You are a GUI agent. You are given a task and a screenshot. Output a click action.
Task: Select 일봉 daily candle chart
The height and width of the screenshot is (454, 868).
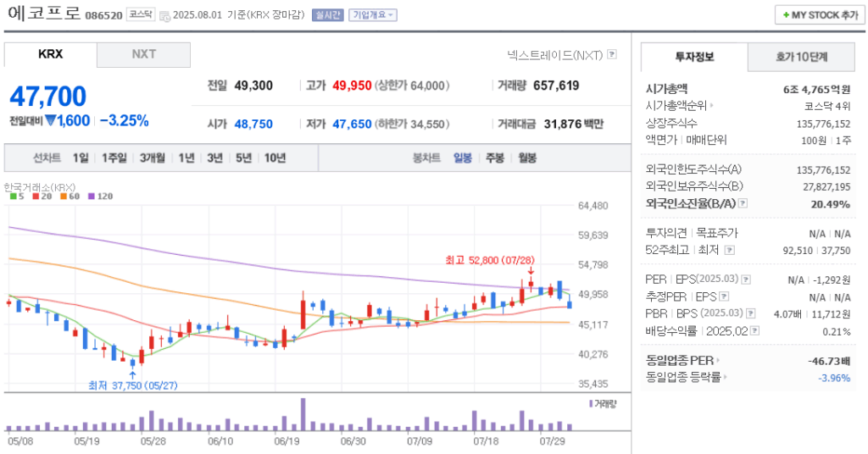(463, 158)
